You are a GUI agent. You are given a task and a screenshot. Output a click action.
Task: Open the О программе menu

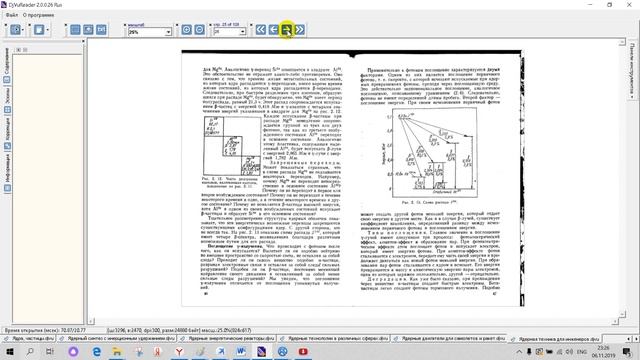pos(38,15)
